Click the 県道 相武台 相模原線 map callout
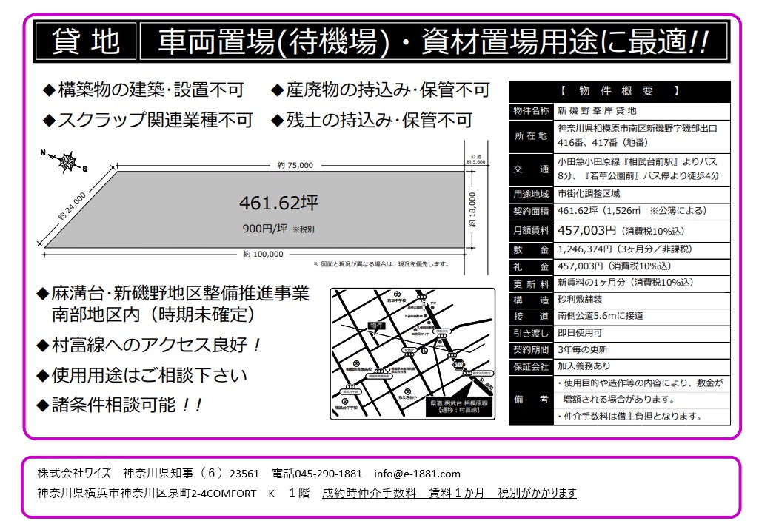Screen dimensions: 759x532 pyautogui.click(x=459, y=405)
